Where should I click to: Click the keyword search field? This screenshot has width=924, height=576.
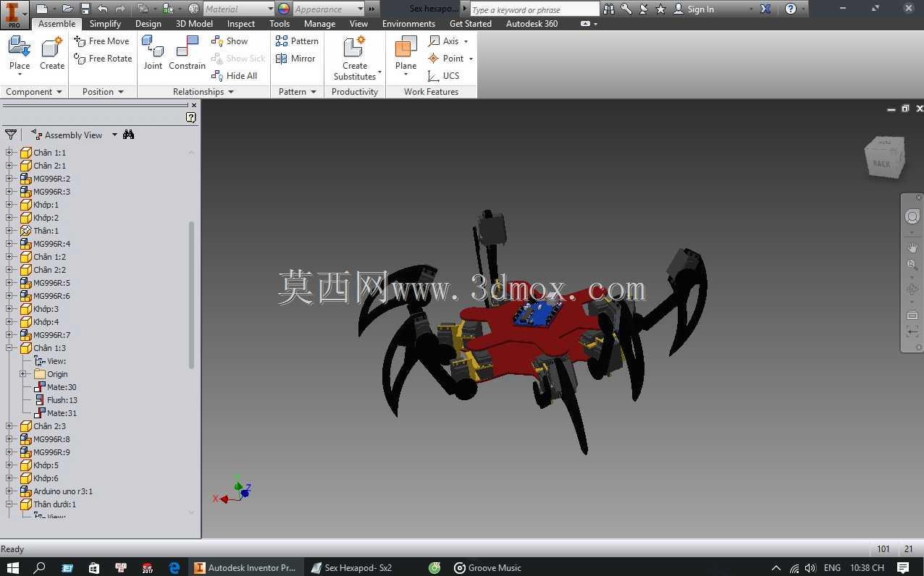pos(534,9)
